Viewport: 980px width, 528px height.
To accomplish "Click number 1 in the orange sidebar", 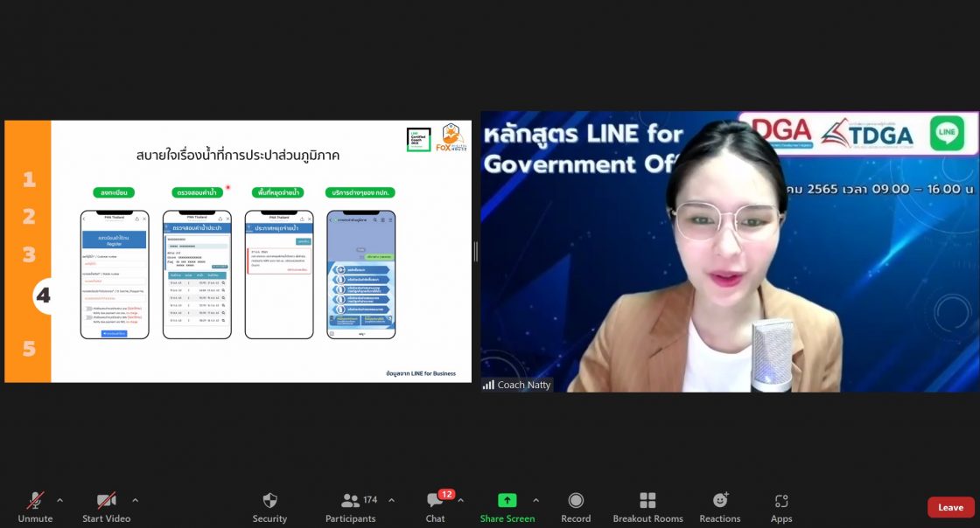I will [29, 180].
